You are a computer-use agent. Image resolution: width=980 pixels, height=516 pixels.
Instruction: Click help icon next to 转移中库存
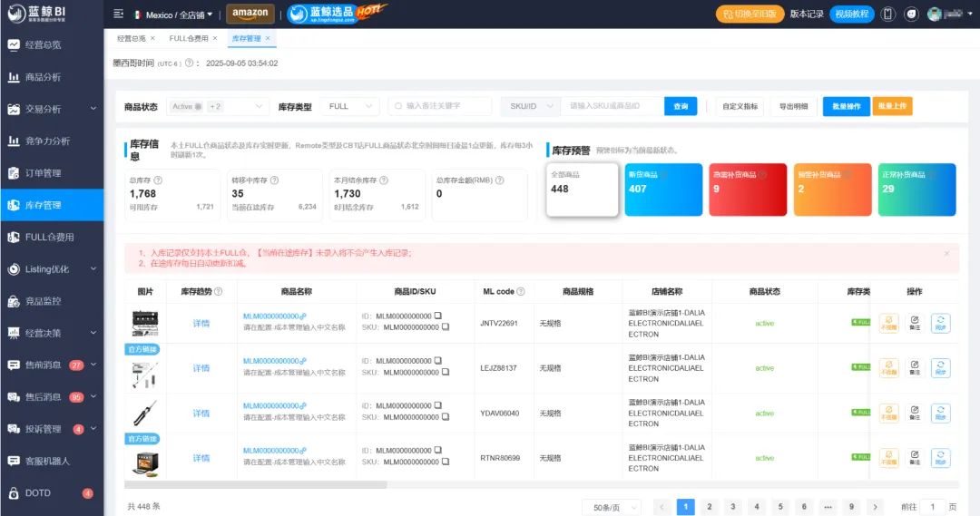pos(274,180)
